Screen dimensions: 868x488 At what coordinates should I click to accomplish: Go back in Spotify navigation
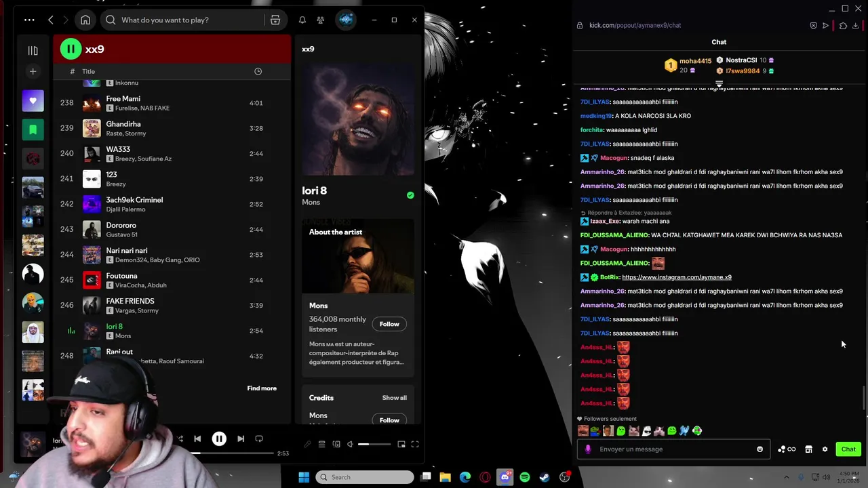(51, 20)
